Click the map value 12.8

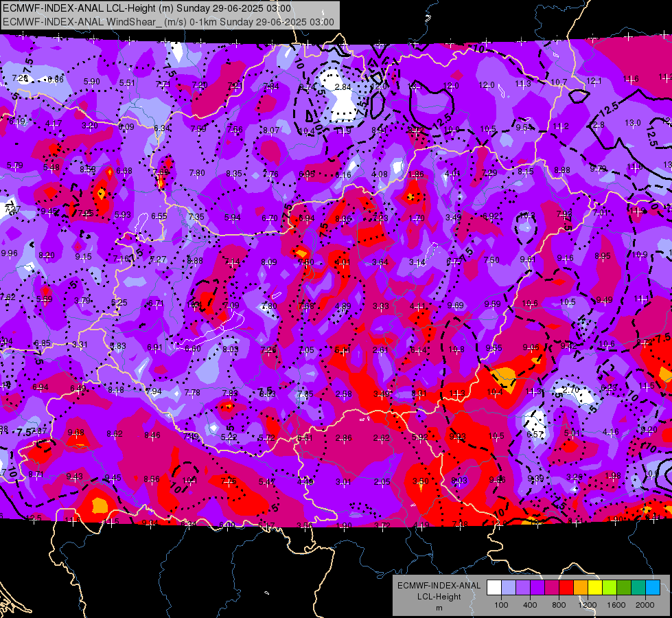click(596, 125)
